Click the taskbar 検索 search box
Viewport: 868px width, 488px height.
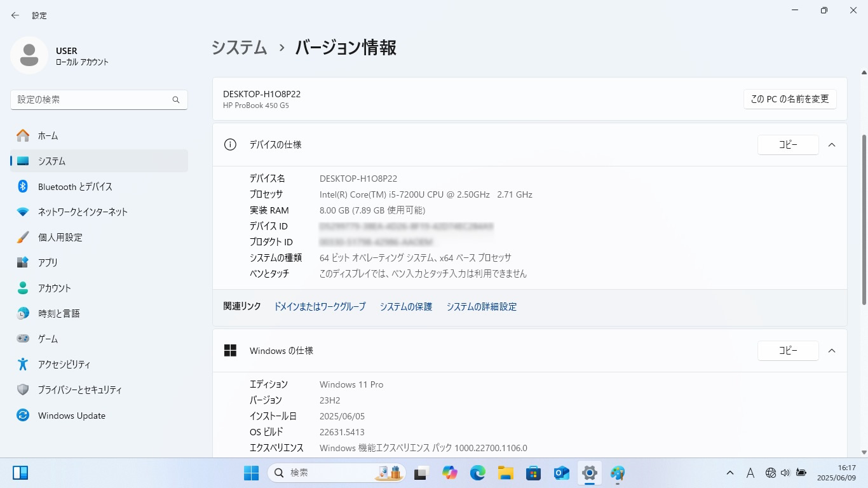point(337,473)
